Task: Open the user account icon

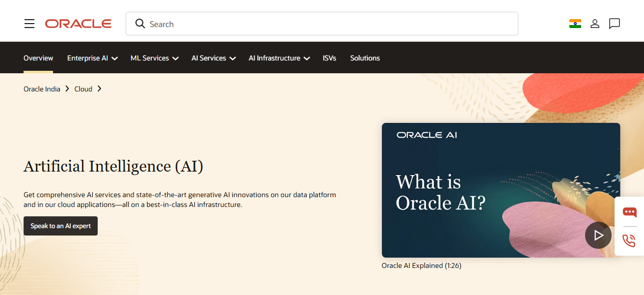Action: point(595,24)
